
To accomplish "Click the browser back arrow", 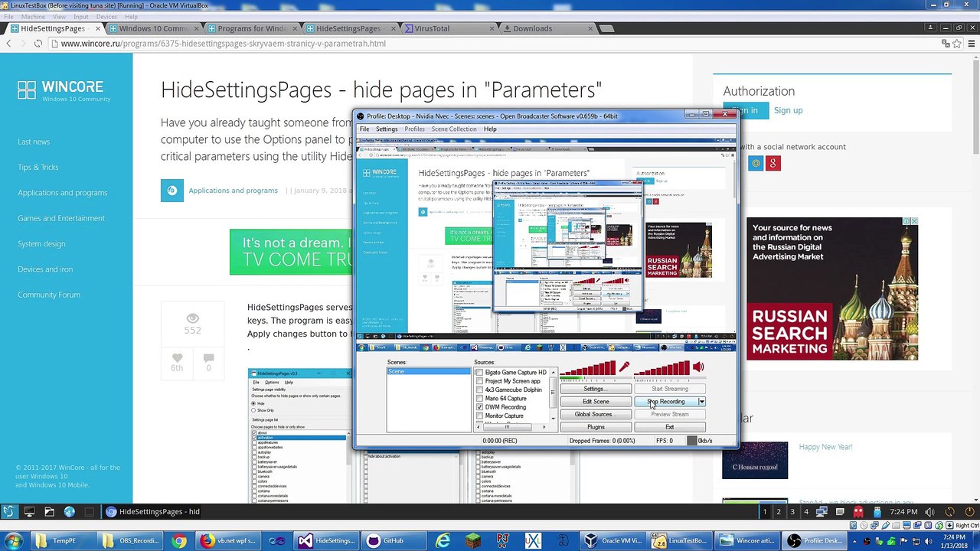I will [x=8, y=44].
